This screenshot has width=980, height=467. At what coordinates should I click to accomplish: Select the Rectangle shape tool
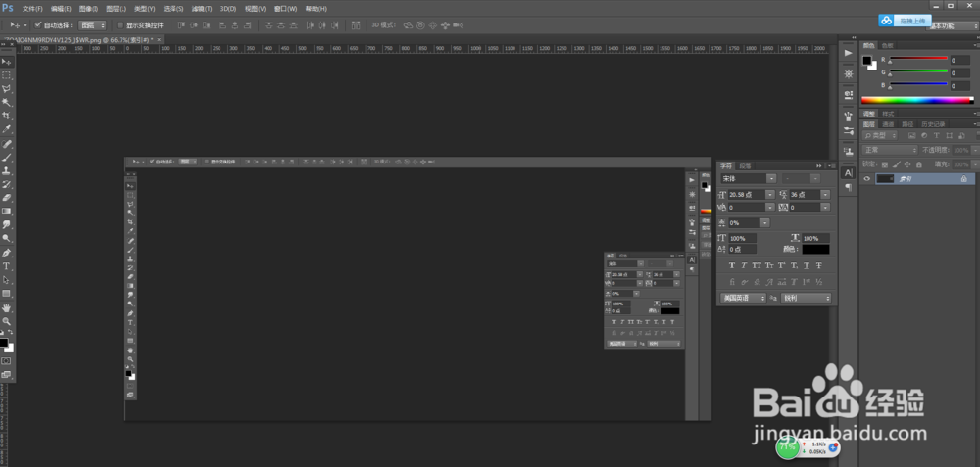(x=7, y=294)
